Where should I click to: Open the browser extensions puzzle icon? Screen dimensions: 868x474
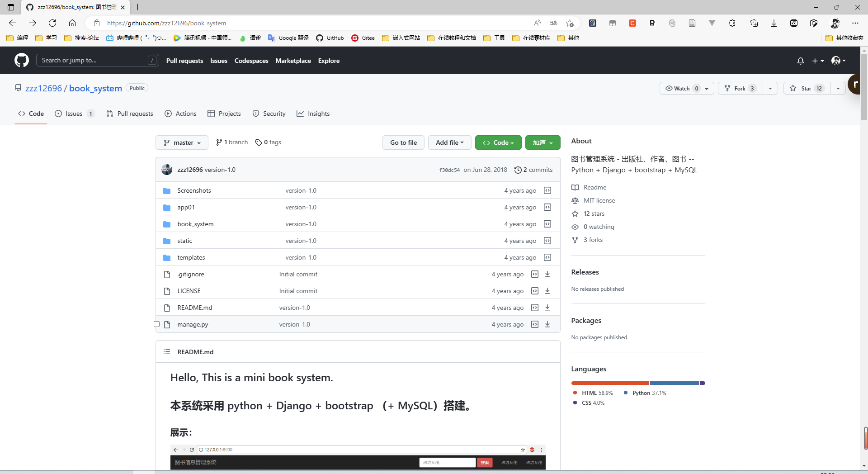732,23
